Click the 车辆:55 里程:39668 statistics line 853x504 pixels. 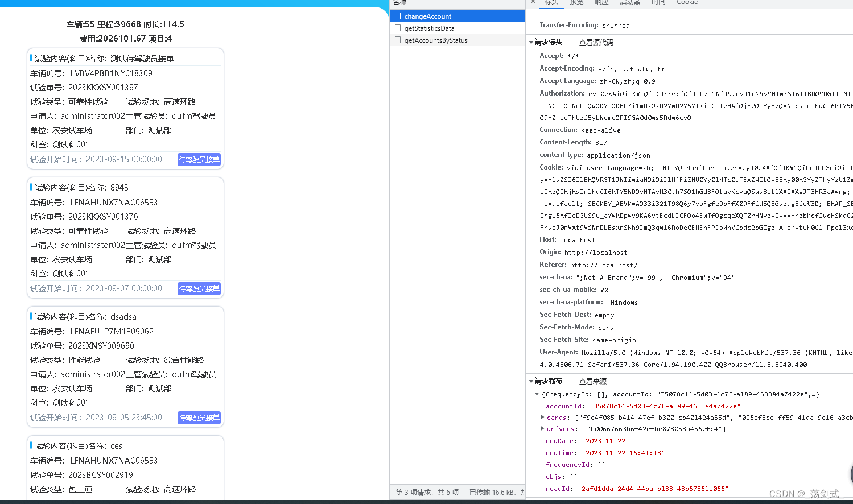(x=125, y=24)
